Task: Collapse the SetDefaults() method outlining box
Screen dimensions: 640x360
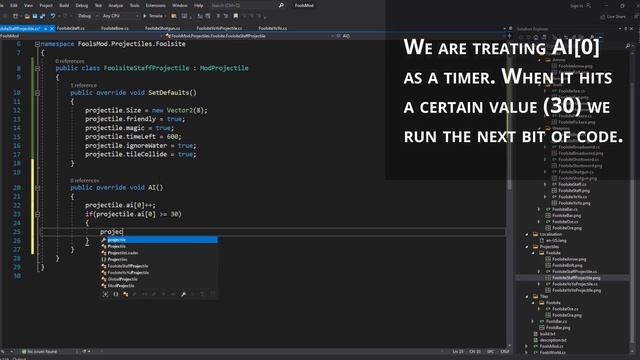Action: pos(37,93)
